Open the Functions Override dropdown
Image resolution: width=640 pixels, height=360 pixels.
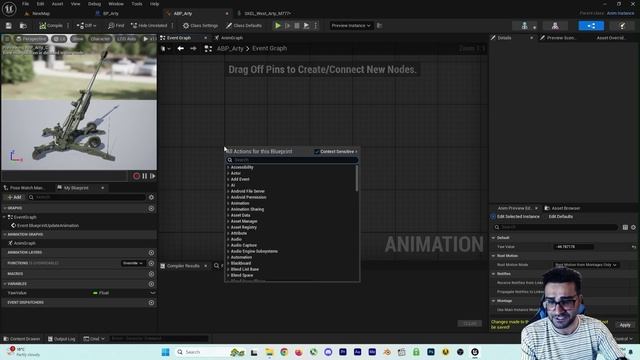(x=133, y=263)
